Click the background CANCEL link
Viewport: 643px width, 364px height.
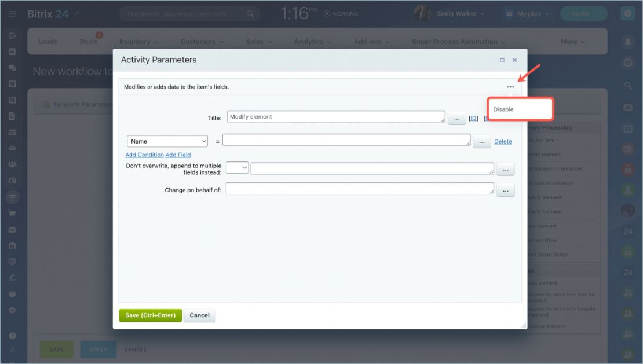coord(135,350)
